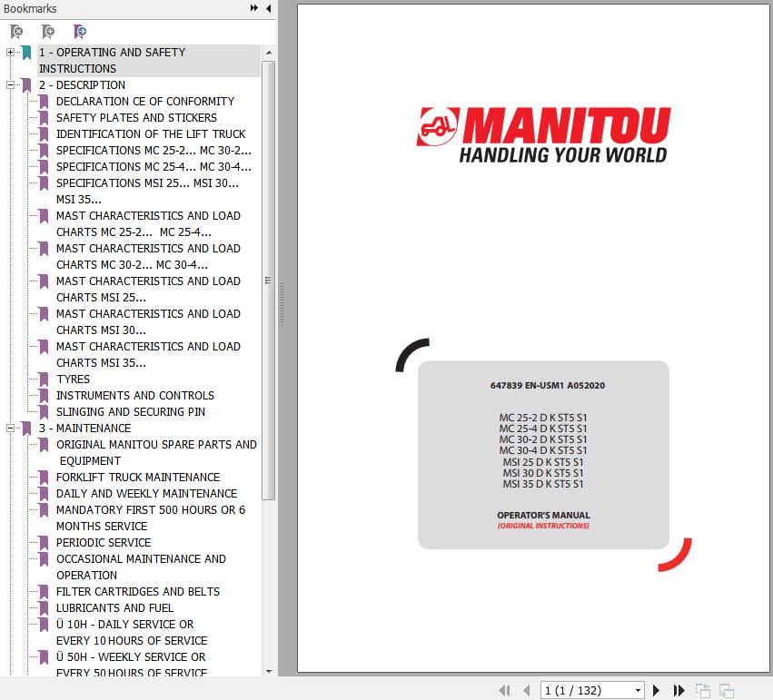Go to the first page
The width and height of the screenshot is (773, 700).
[504, 690]
